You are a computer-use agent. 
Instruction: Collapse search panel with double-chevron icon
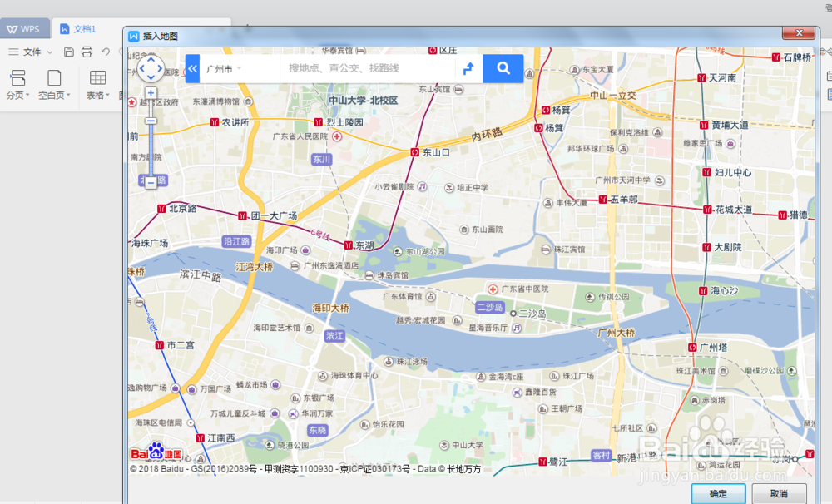coord(193,68)
